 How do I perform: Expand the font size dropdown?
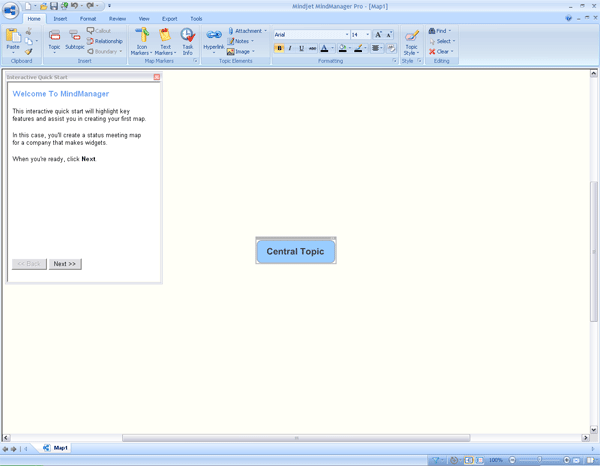(x=368, y=34)
